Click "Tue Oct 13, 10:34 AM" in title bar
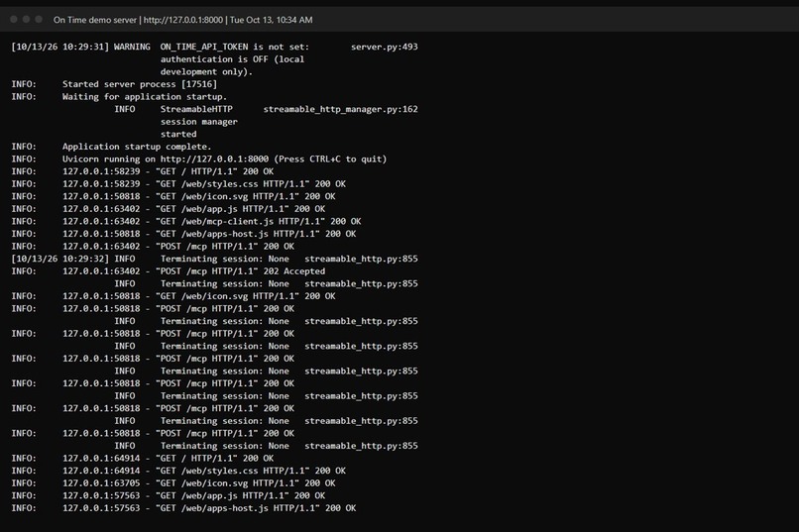 pos(271,20)
